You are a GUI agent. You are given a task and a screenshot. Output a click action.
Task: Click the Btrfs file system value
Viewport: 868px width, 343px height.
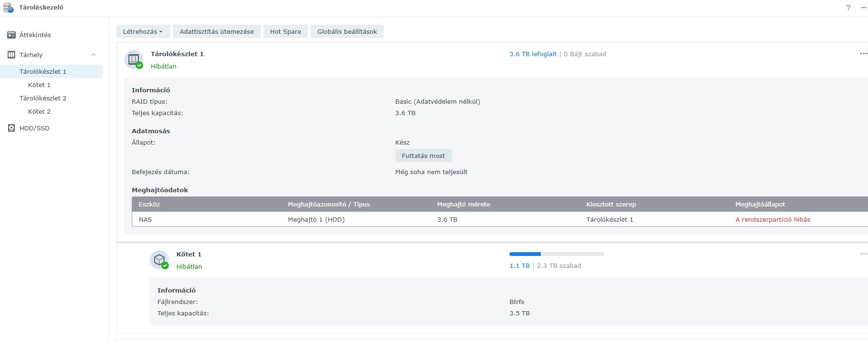coord(517,302)
